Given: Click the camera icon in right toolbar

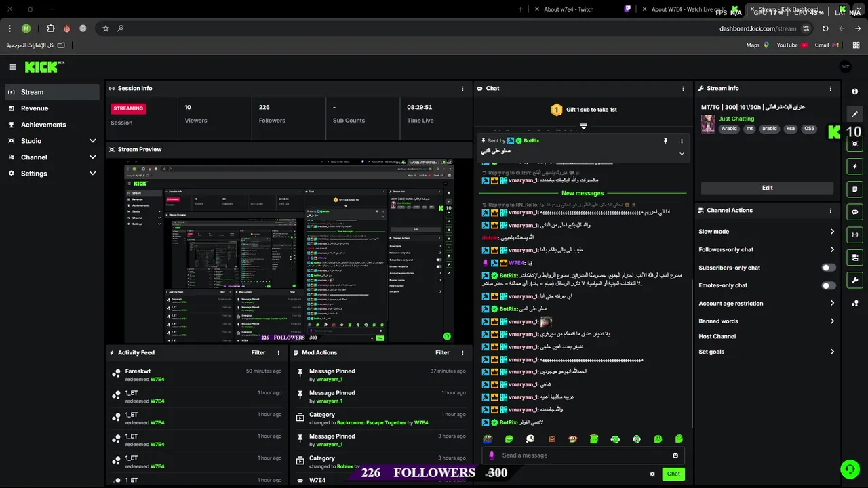Looking at the screenshot, I should [854, 258].
